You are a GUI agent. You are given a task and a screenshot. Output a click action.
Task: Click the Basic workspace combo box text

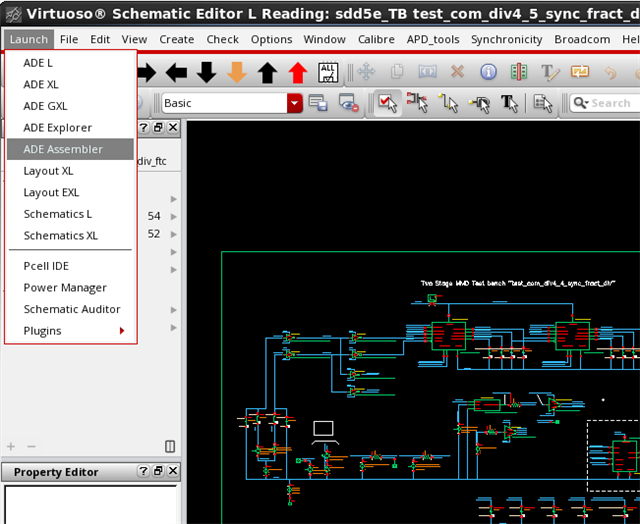(x=224, y=103)
